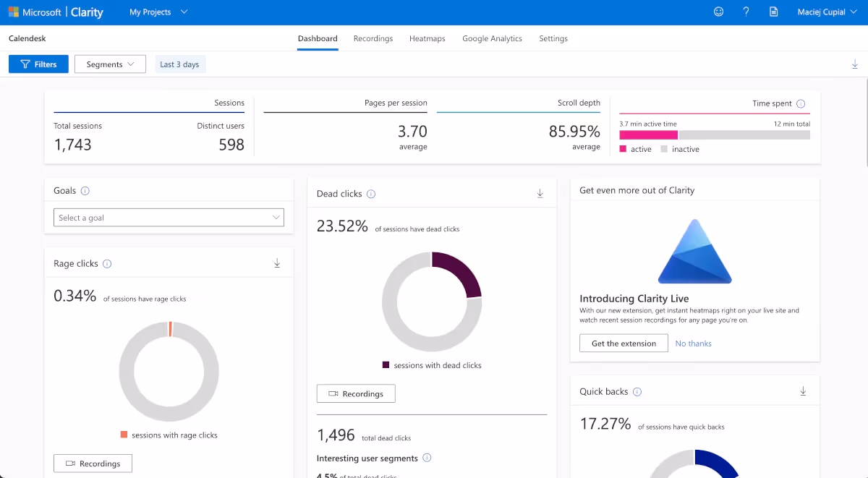Switch to the Heatmaps tab
868x478 pixels.
(427, 38)
